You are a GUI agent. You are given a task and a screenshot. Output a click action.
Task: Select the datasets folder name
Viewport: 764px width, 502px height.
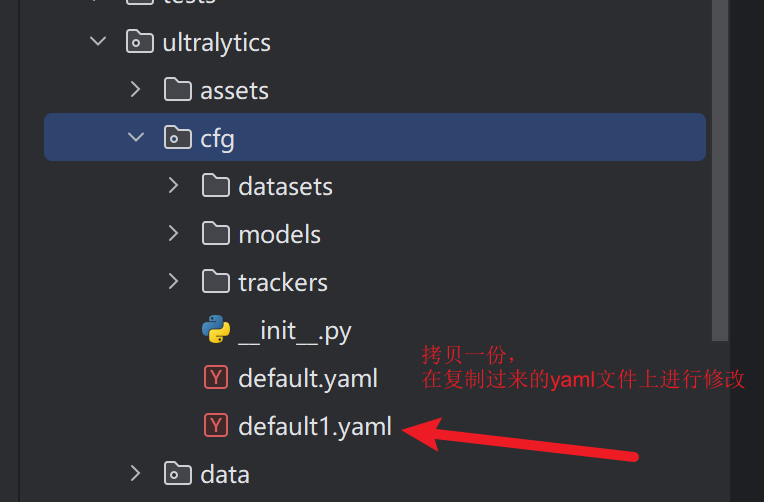286,187
